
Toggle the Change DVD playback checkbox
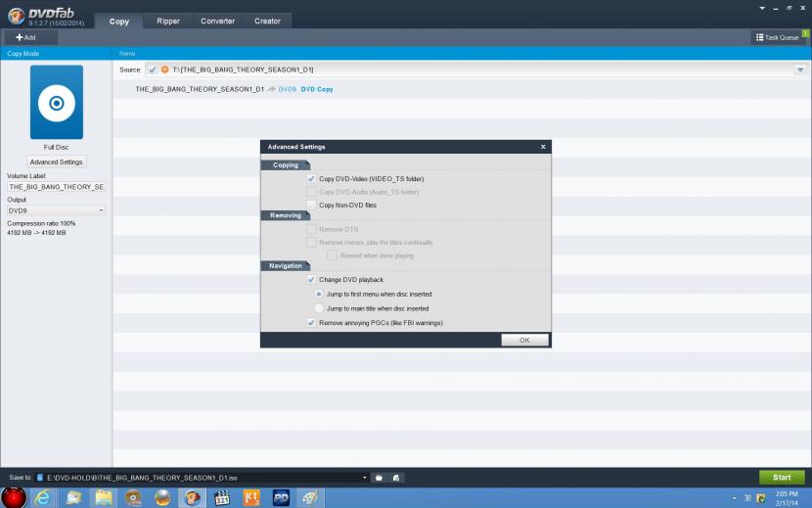(311, 279)
